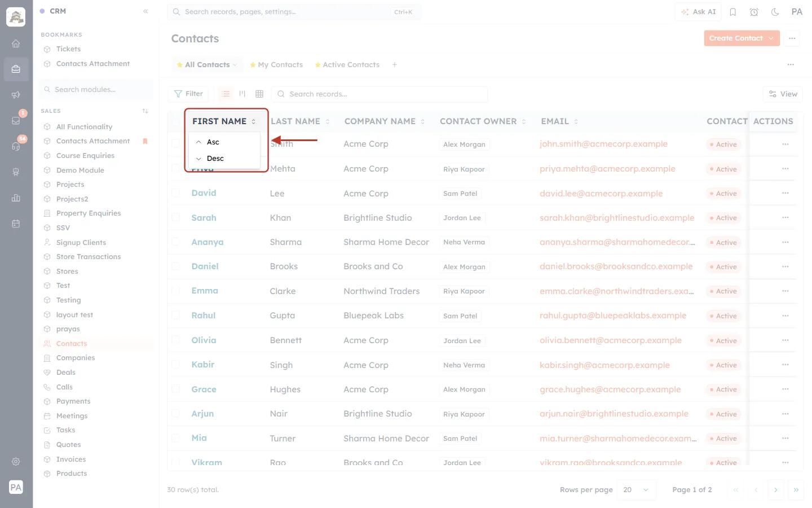Viewport: 812px width, 508px height.
Task: Open the home icon in left rail
Action: point(16,43)
